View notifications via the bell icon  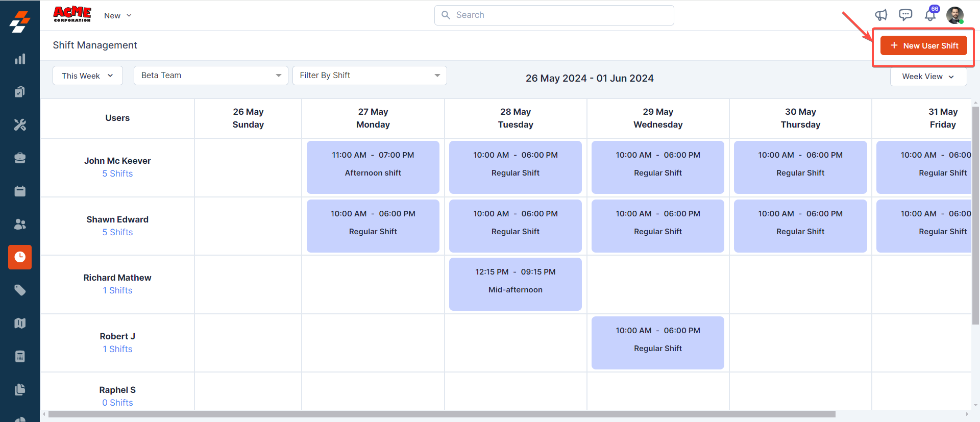(x=930, y=15)
